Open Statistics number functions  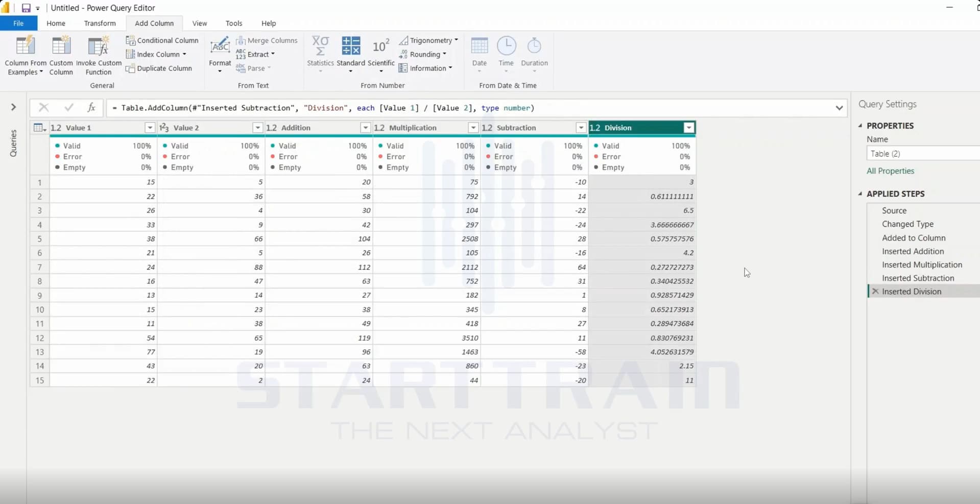(x=320, y=55)
